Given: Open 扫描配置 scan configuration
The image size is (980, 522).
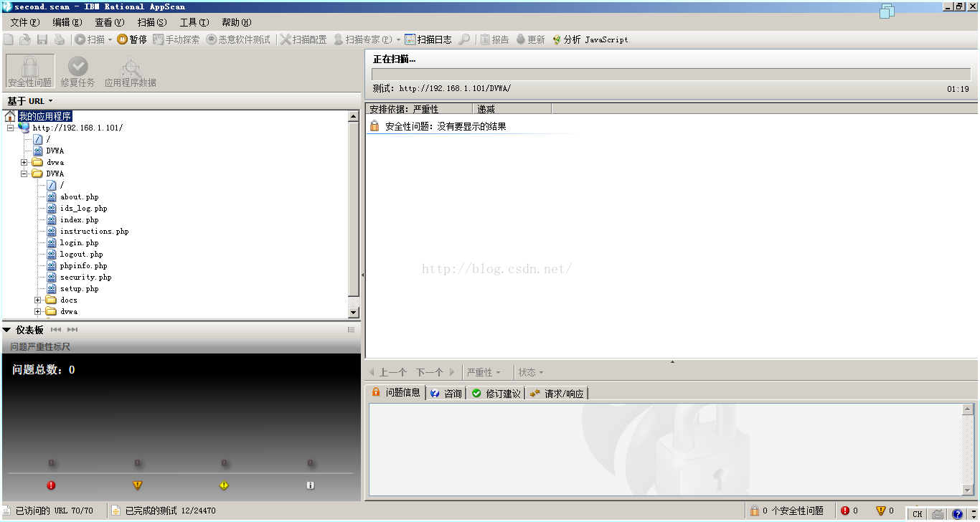Looking at the screenshot, I should [303, 39].
